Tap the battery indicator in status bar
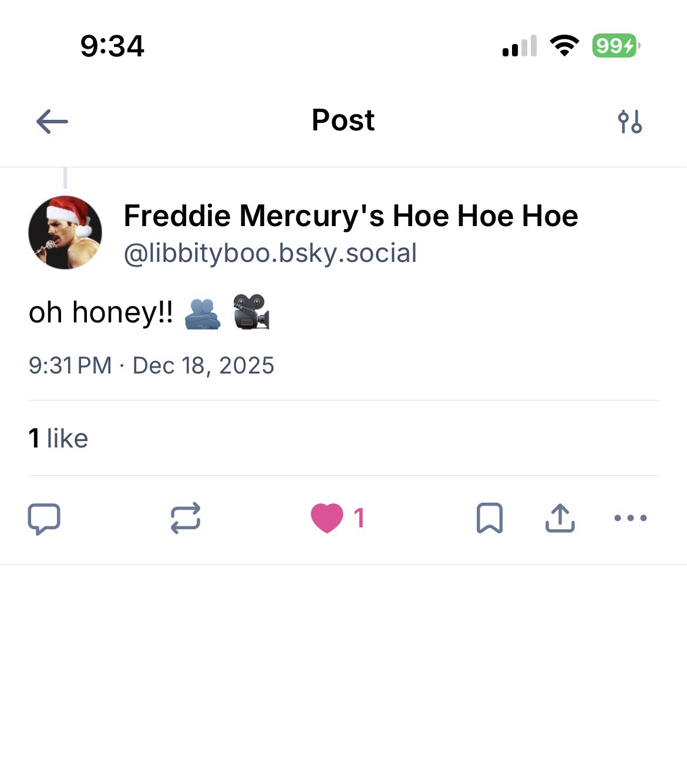687x784 pixels. click(x=615, y=45)
